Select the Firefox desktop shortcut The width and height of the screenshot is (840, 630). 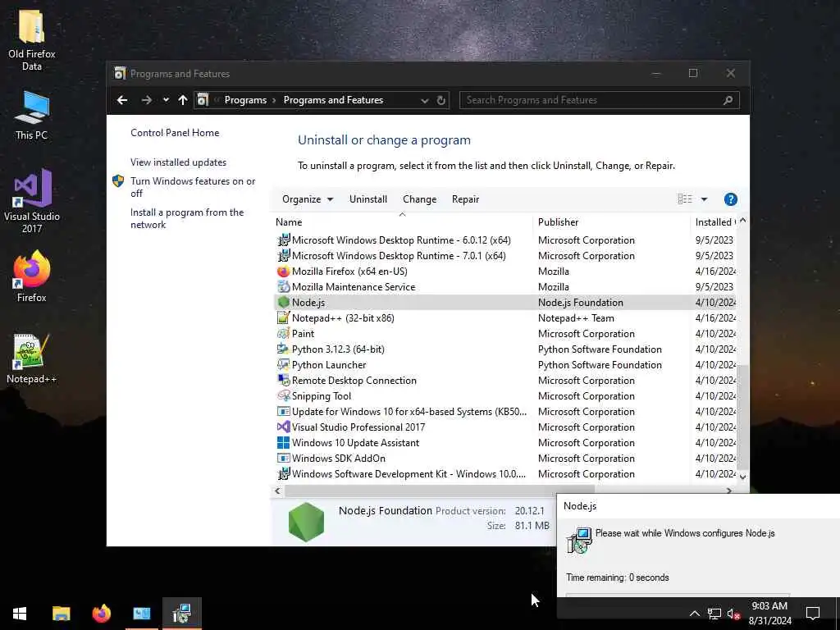pyautogui.click(x=32, y=276)
